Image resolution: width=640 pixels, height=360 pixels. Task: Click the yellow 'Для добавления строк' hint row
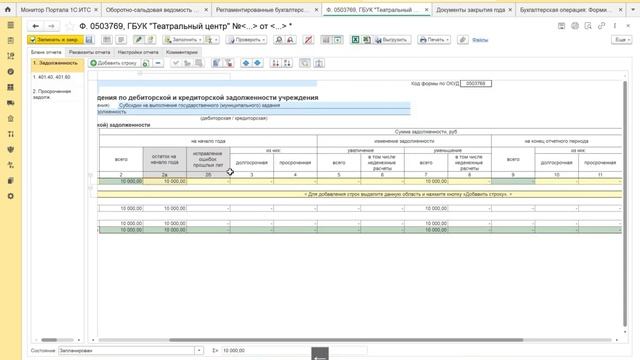[360, 194]
